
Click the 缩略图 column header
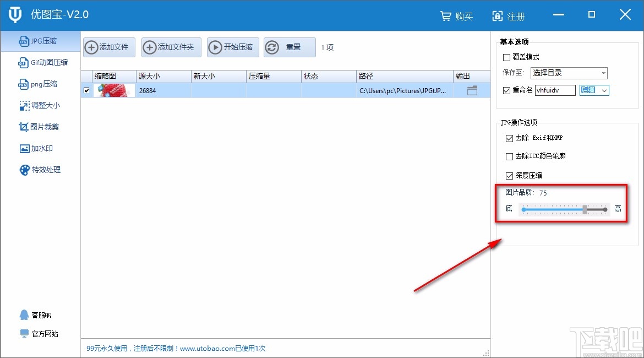114,77
